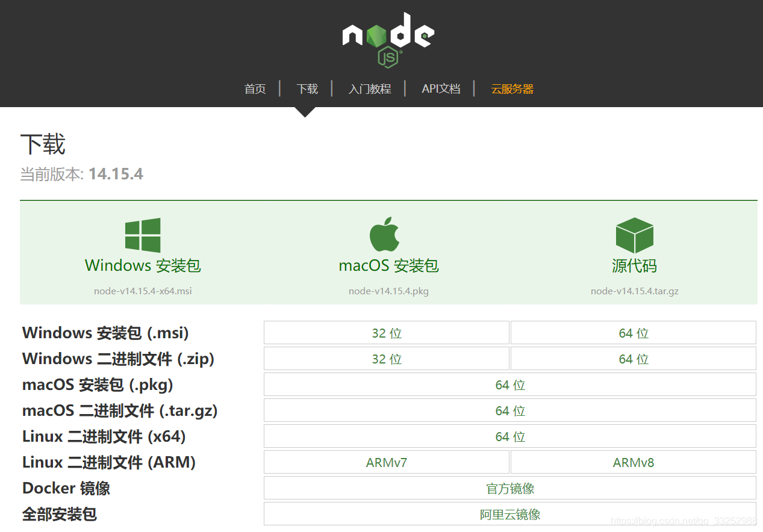Image resolution: width=763 pixels, height=532 pixels.
Task: Pick the ARMv7 Linux binary
Action: coord(387,462)
